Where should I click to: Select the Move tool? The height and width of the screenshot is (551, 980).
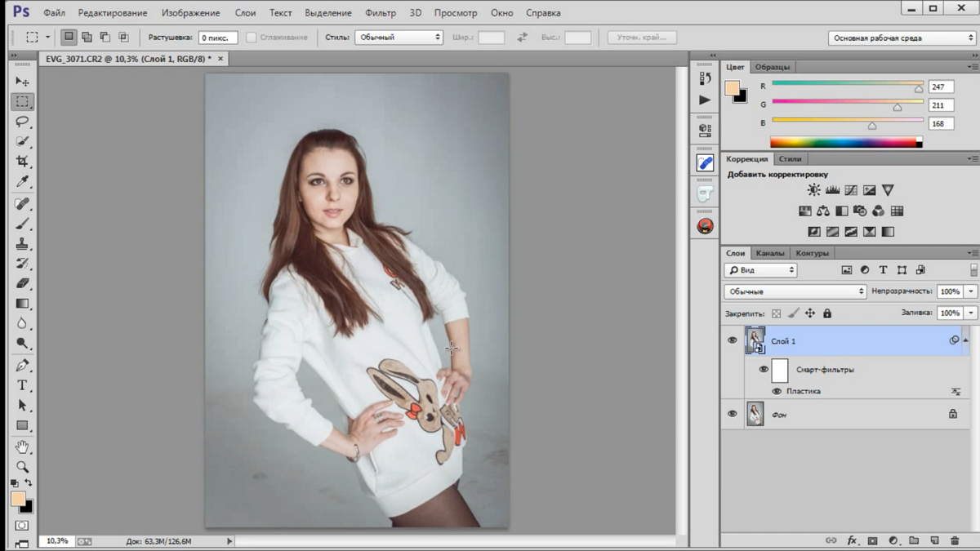pos(22,82)
